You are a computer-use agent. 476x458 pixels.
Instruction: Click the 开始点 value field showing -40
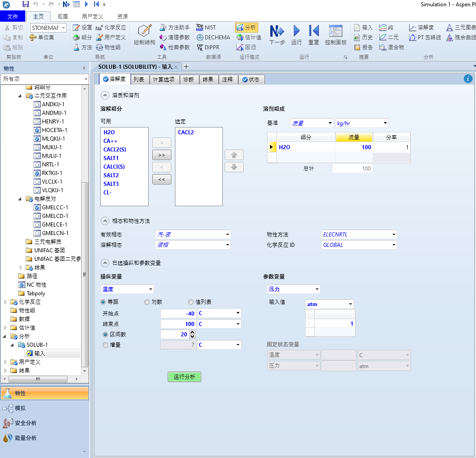178,313
